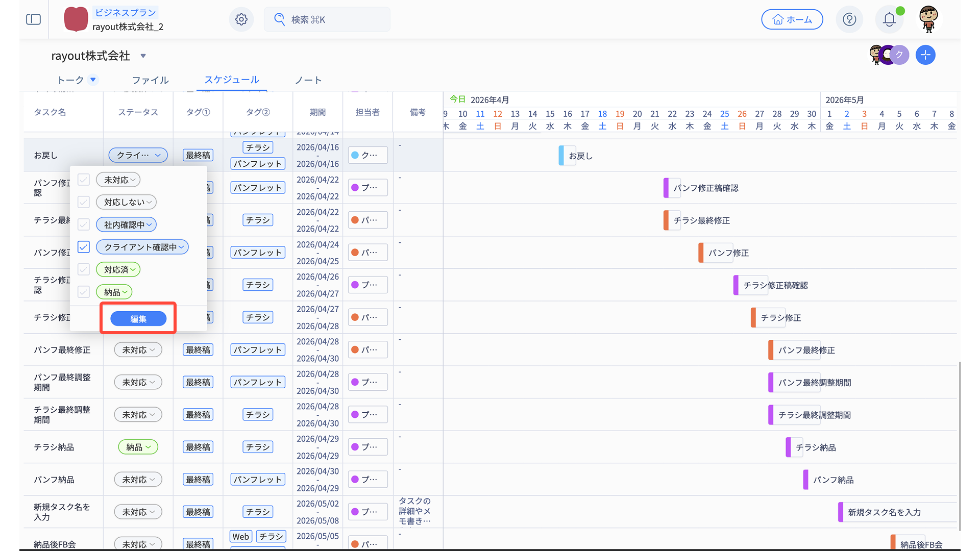Open the 納品 status dropdown for チラシ納品
The width and height of the screenshot is (980, 551).
[x=138, y=447]
